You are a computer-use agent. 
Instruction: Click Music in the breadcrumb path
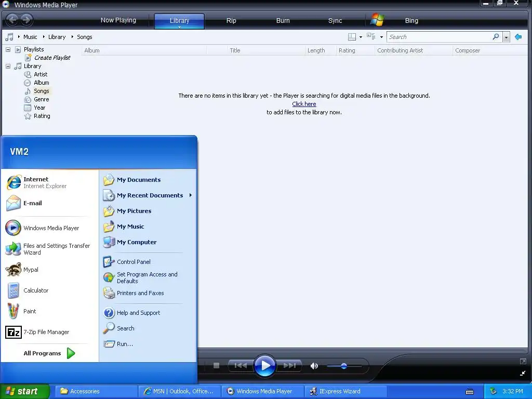click(x=30, y=37)
